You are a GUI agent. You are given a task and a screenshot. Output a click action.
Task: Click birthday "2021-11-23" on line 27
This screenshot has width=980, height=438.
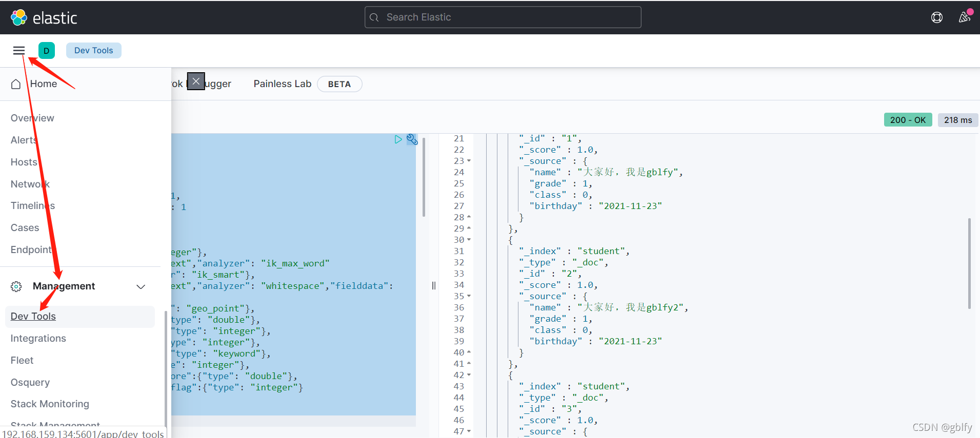630,206
